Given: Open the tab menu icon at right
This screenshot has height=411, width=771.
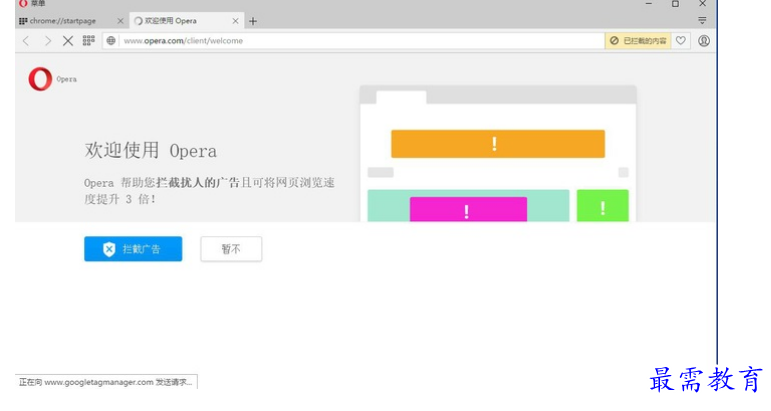Looking at the screenshot, I should click(x=702, y=20).
